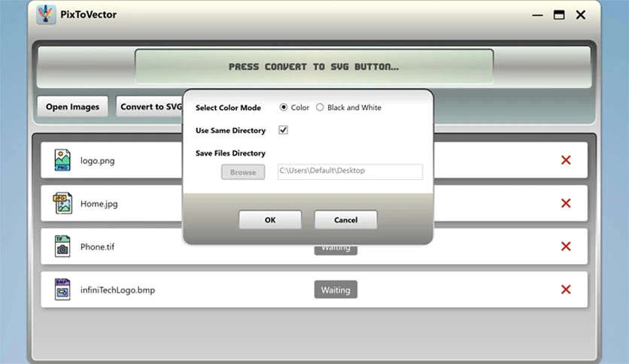Click the Phone.tif file name
This screenshot has height=364, width=629.
pos(97,247)
